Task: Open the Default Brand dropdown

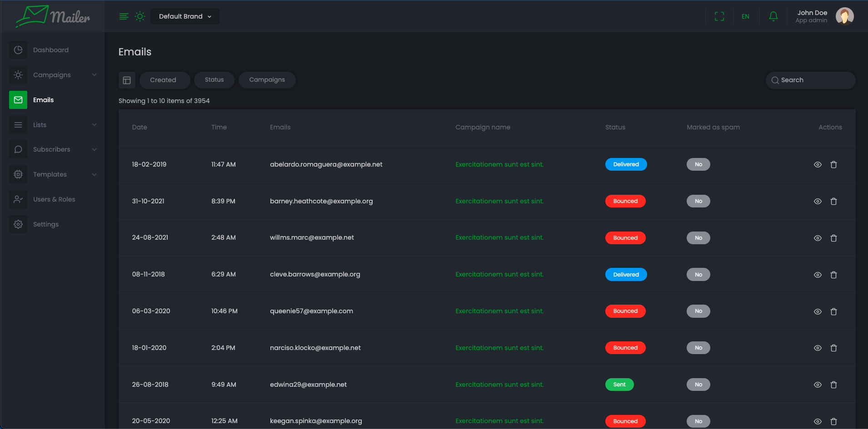Action: 185,16
